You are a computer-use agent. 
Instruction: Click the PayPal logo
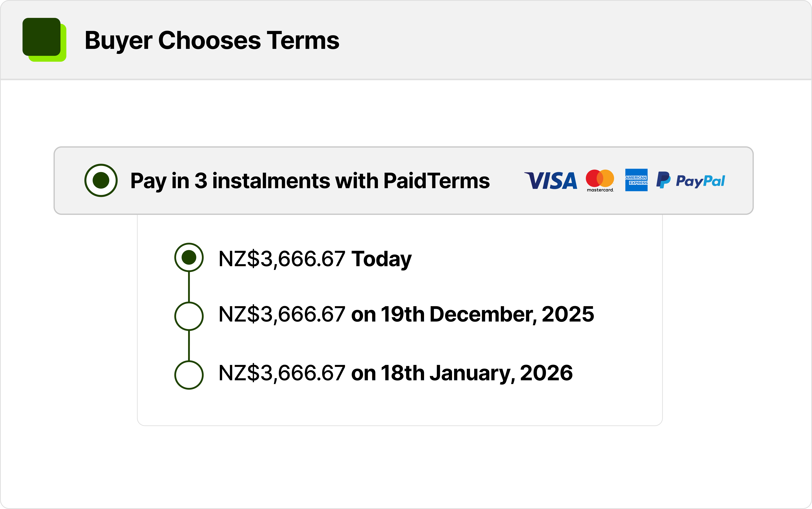point(690,180)
